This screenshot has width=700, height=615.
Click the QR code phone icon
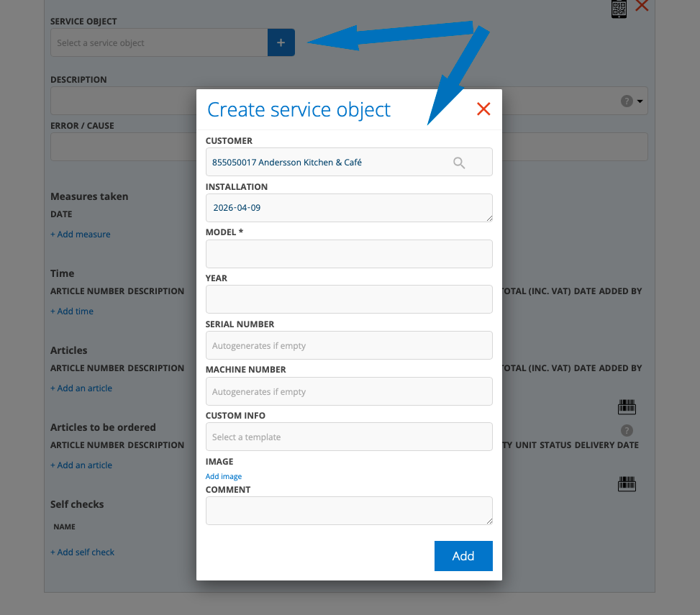click(619, 8)
